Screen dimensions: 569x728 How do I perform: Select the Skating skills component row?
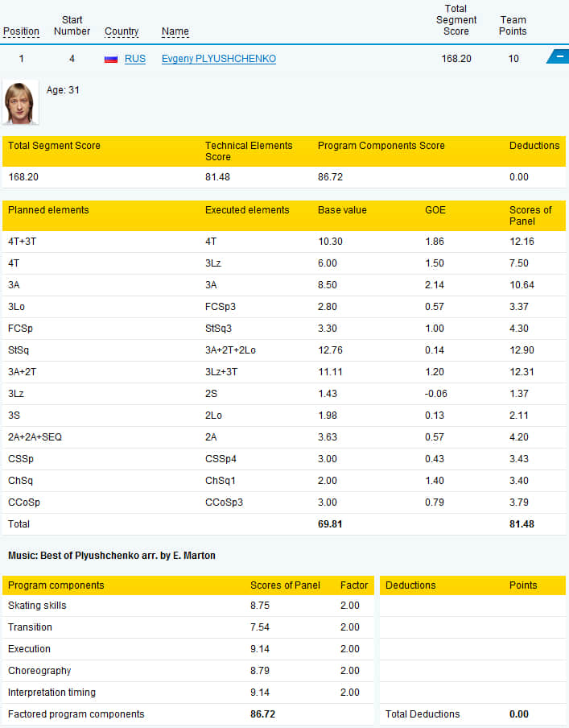[x=188, y=606]
